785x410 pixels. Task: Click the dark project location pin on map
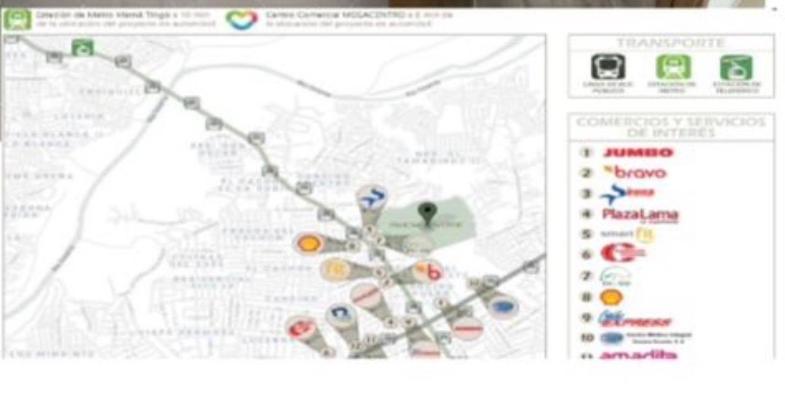click(427, 211)
